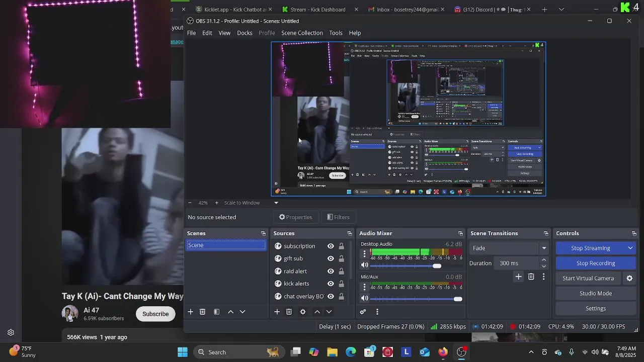The width and height of the screenshot is (644, 362).
Task: Open OBS Tools menu
Action: click(336, 33)
